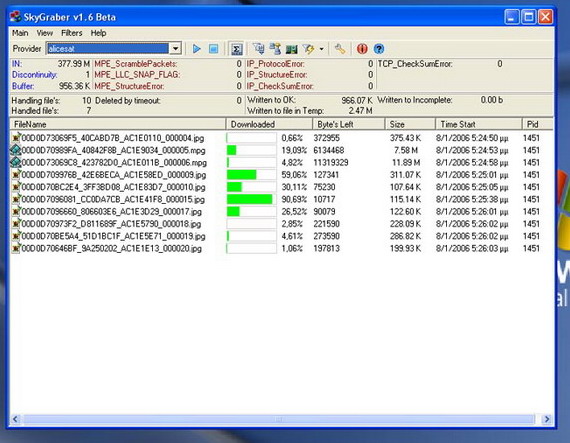Click the bytes left value 6134468
Viewport: 570px width, 443px height.
coord(329,150)
